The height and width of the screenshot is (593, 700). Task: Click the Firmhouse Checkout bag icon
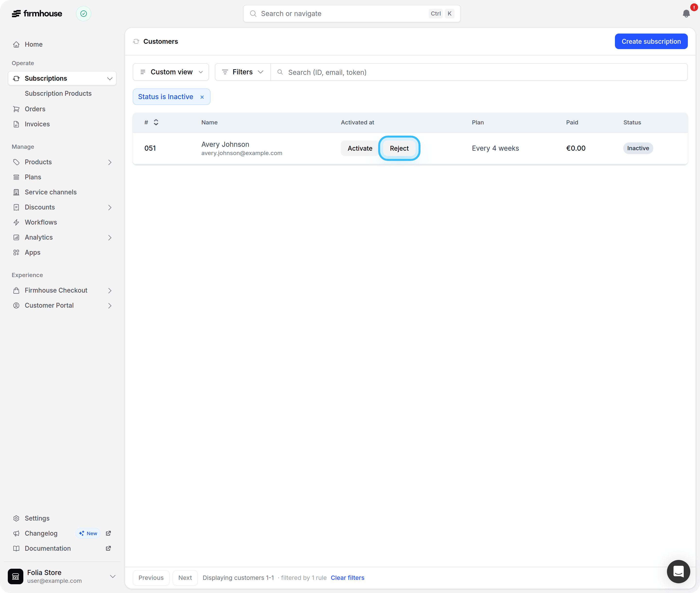16,290
